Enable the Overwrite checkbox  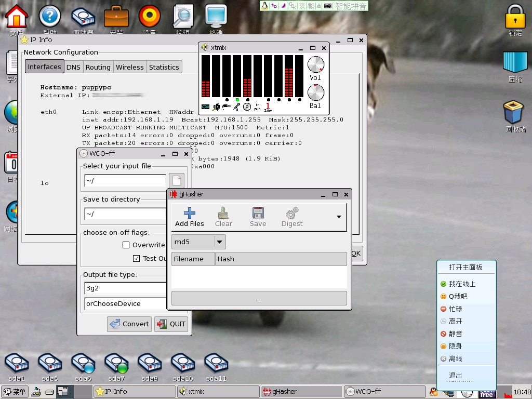coord(126,245)
